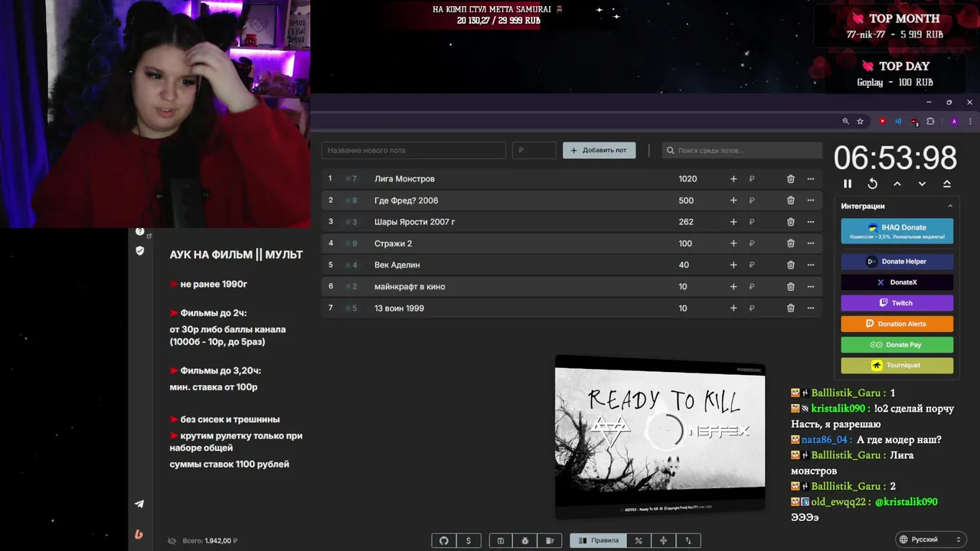Open more options for Шары Ярости 2007
The image size is (980, 551).
(811, 222)
